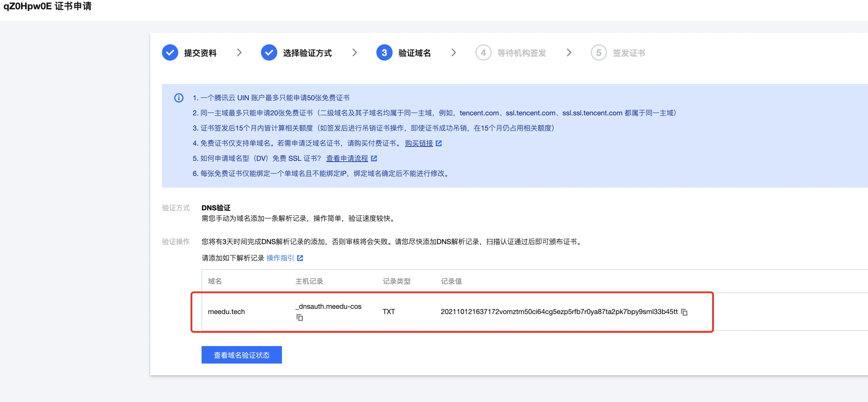Copy the _dnsauth.meedu-cos host record

click(x=299, y=318)
